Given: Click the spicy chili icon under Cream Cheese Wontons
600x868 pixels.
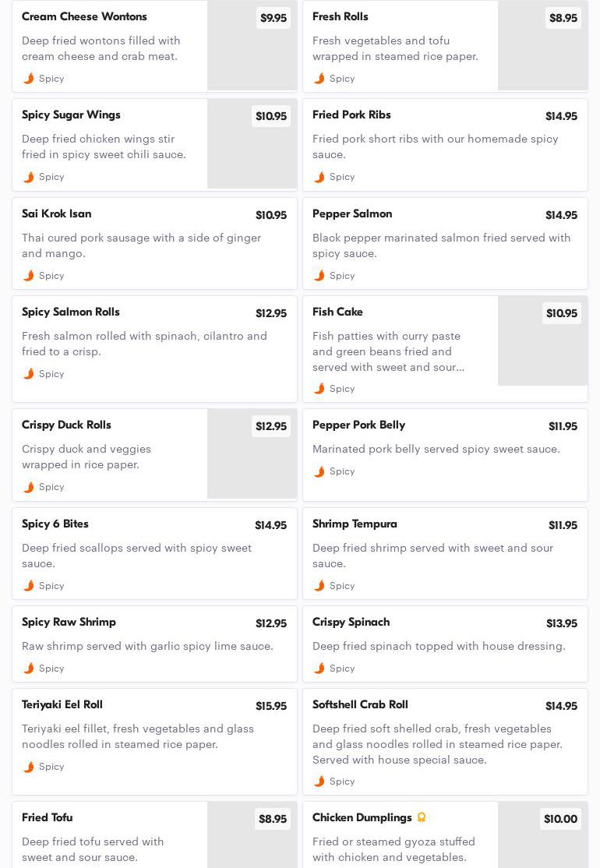Looking at the screenshot, I should [x=29, y=79].
